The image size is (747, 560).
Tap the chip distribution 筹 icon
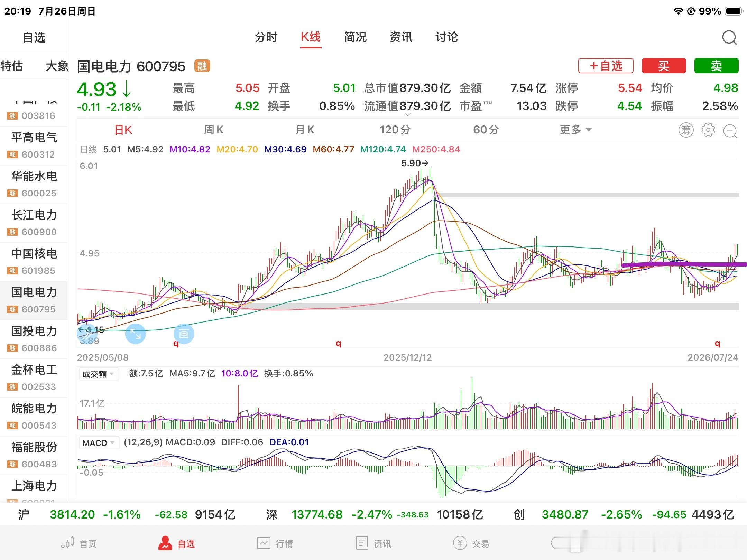pos(686,130)
